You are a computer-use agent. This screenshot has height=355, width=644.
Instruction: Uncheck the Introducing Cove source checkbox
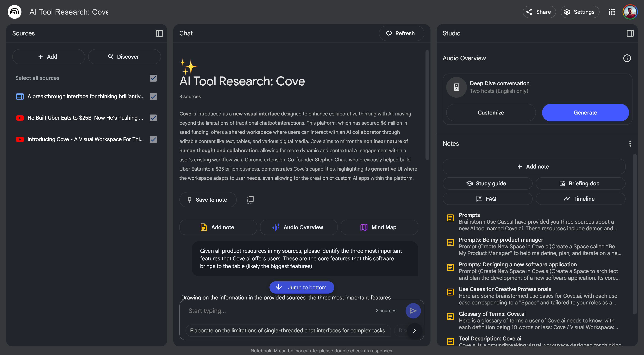click(153, 139)
